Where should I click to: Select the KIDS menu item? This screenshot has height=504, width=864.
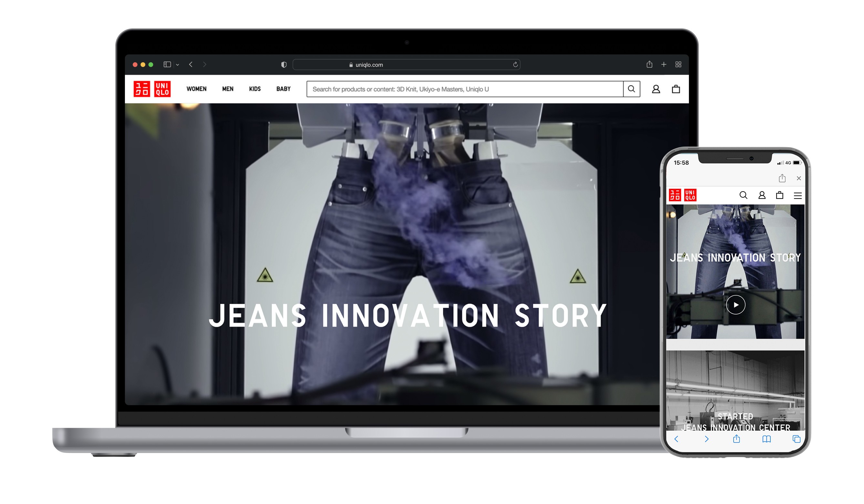click(x=255, y=89)
